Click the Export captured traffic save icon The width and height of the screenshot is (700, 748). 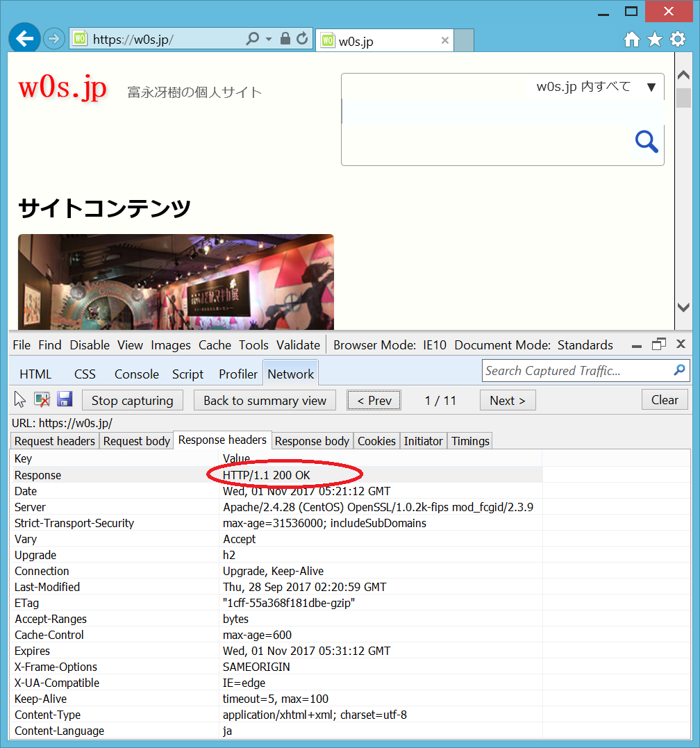65,400
